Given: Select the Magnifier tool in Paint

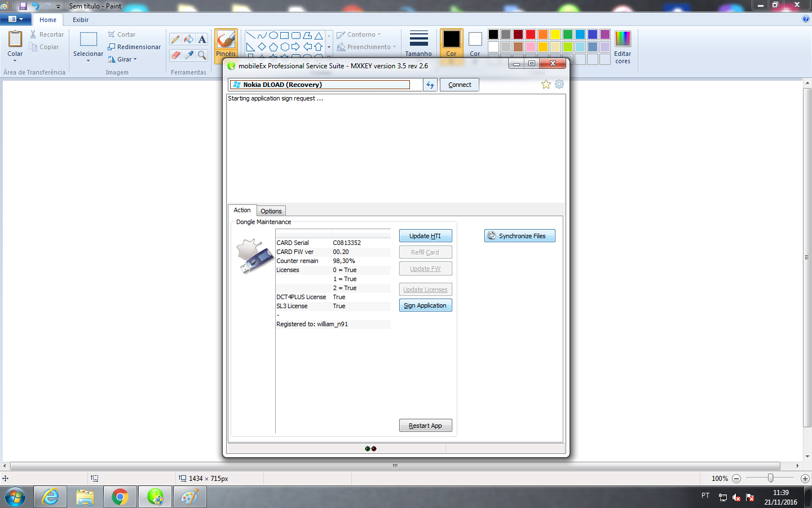Looking at the screenshot, I should click(x=202, y=55).
